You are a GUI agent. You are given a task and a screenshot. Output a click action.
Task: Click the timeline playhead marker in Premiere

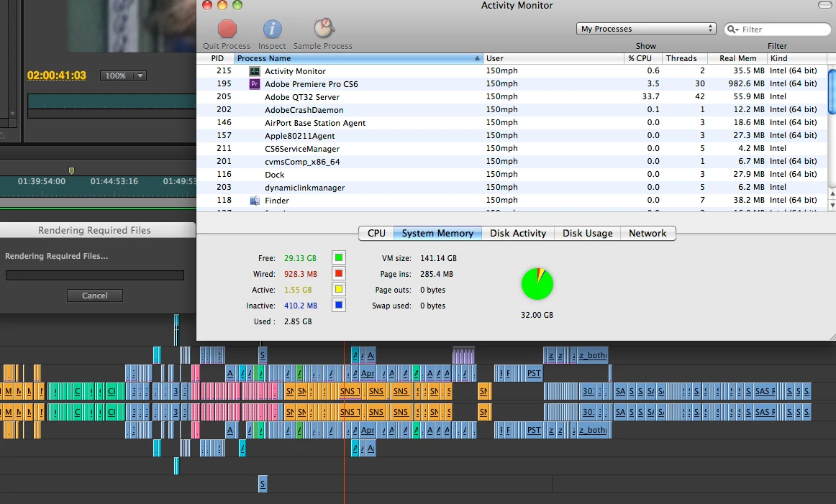click(x=71, y=170)
